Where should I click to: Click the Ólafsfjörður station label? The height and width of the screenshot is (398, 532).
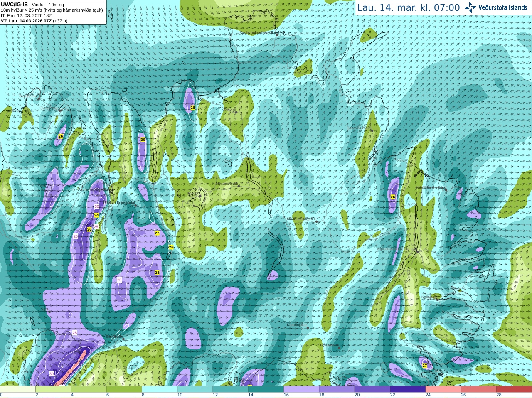(49, 108)
